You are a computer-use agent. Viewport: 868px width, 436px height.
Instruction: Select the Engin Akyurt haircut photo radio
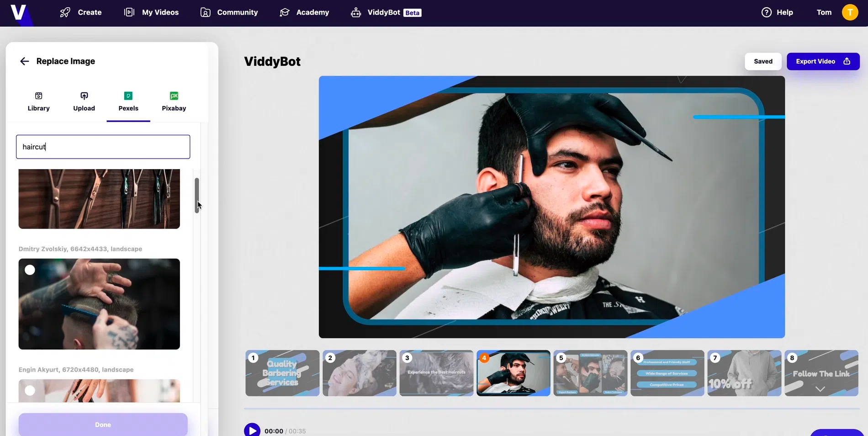(30, 270)
